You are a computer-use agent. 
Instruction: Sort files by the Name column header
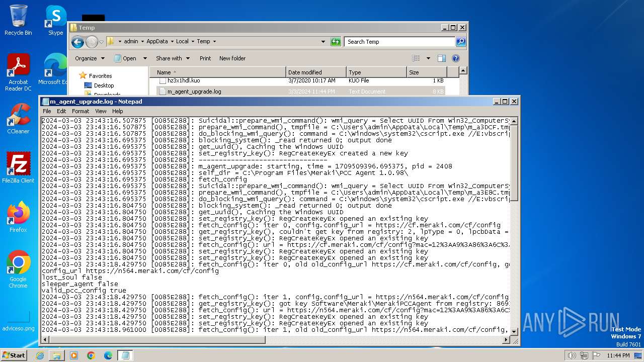(x=218, y=72)
